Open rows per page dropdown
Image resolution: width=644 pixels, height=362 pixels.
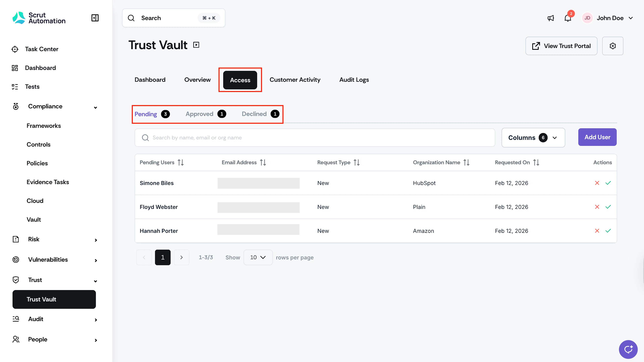(x=258, y=257)
